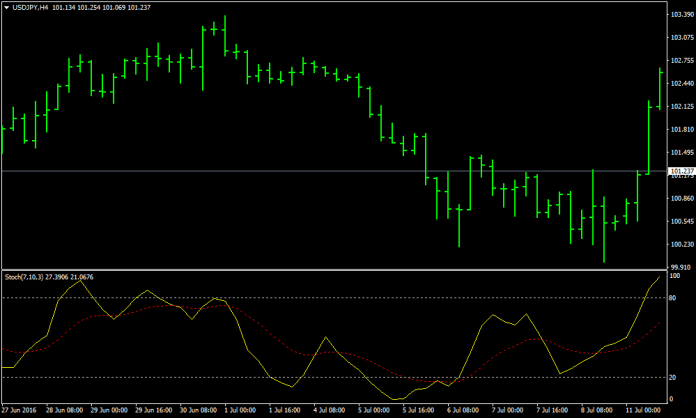Click the 102.125 price scale value
Image resolution: width=696 pixels, height=418 pixels.
pyautogui.click(x=681, y=107)
